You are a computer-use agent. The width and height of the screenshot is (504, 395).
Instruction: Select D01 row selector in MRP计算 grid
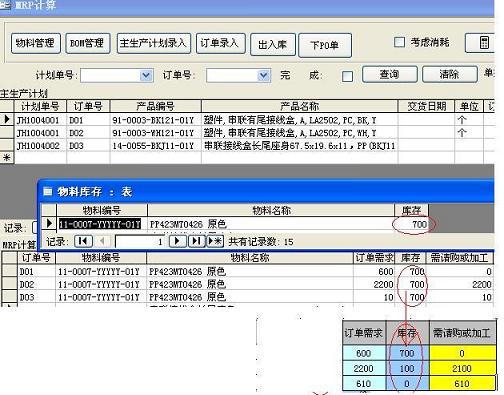(x=9, y=271)
